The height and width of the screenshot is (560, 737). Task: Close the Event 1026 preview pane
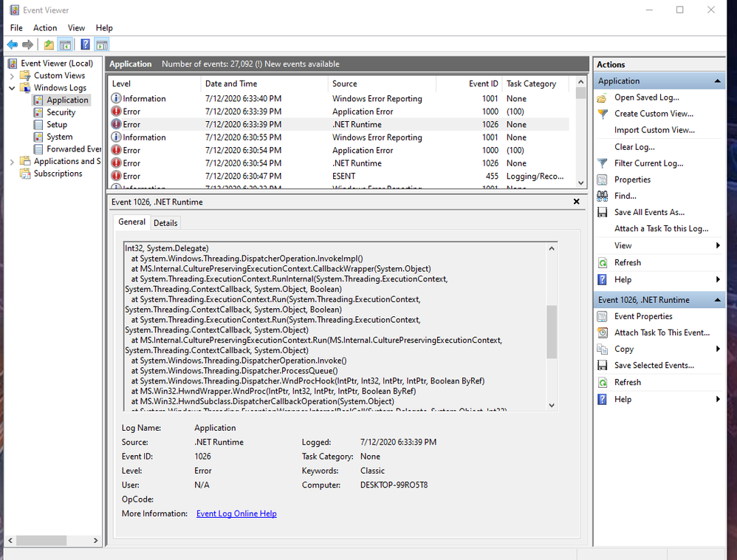point(576,201)
